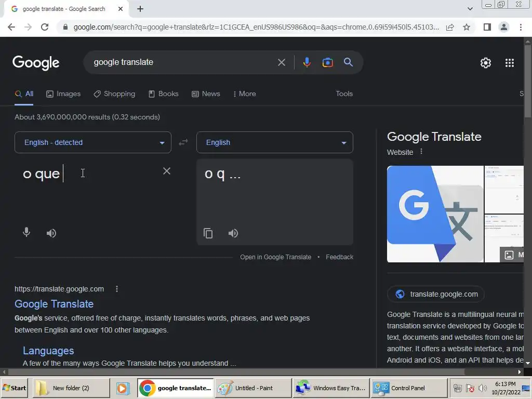Open search Tools options
The width and height of the screenshot is (532, 399).
point(344,94)
